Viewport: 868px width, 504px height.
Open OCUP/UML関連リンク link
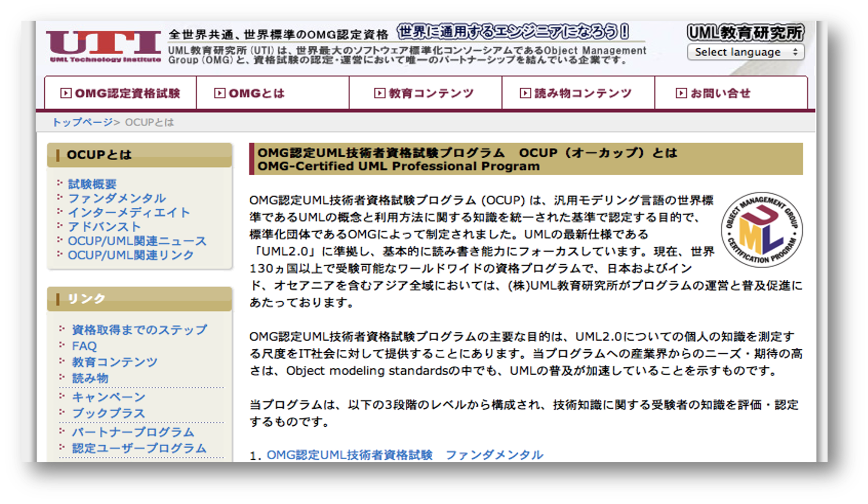(x=131, y=255)
